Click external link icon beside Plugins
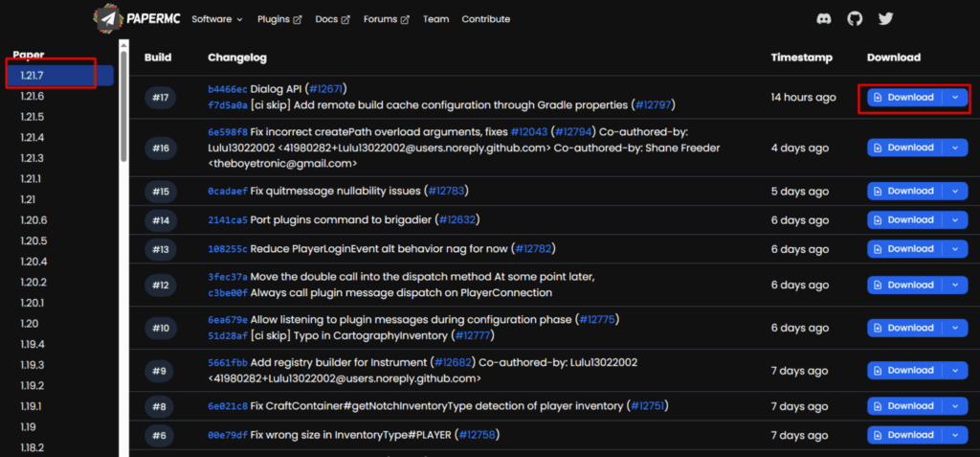The width and height of the screenshot is (980, 457). [x=298, y=19]
